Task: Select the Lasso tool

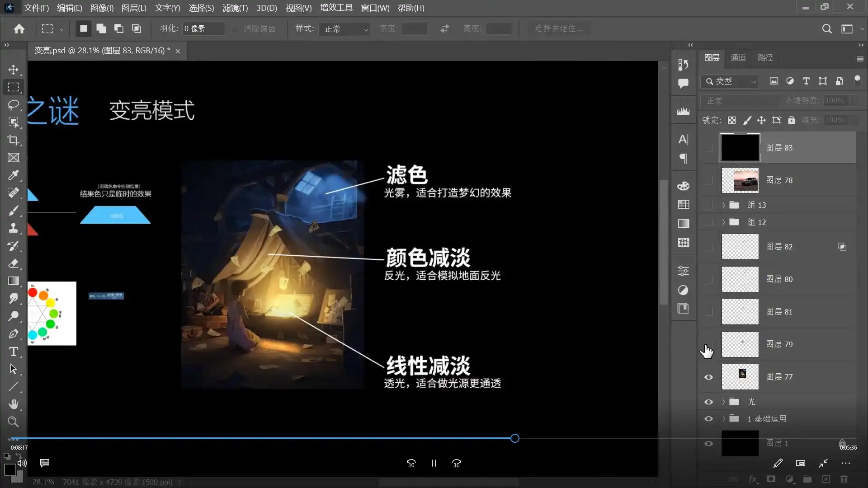Action: point(13,105)
